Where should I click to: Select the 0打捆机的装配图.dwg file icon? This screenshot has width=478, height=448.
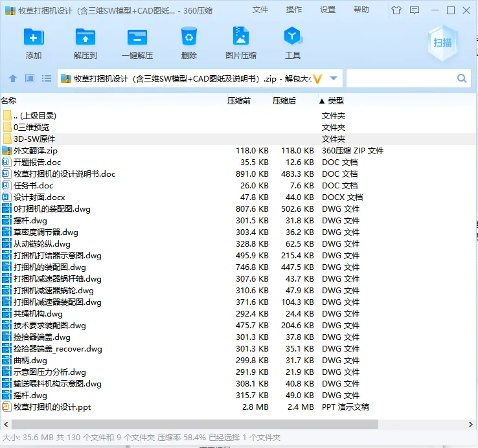pyautogui.click(x=6, y=208)
